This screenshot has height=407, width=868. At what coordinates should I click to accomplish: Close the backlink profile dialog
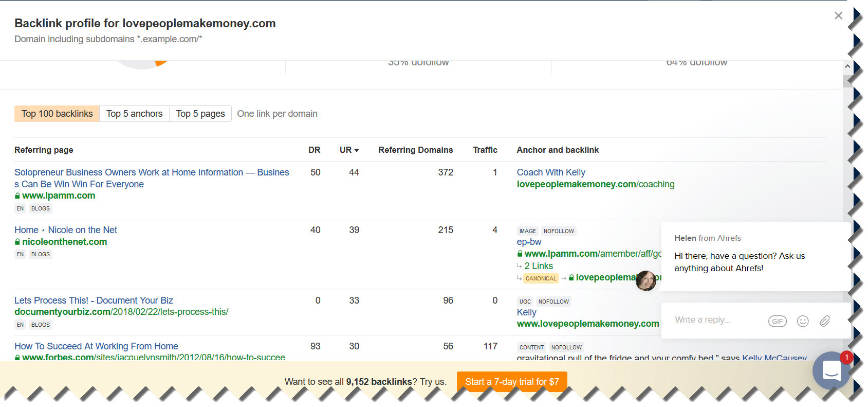point(838,15)
